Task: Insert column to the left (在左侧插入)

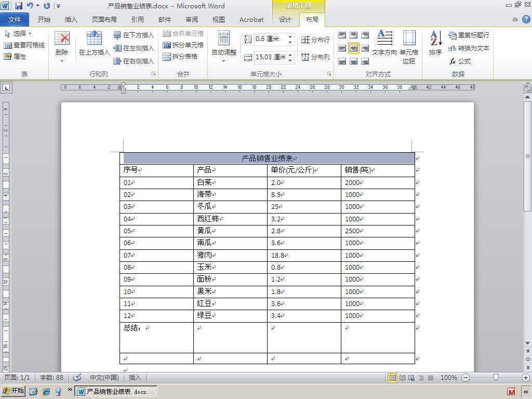Action: pos(134,48)
